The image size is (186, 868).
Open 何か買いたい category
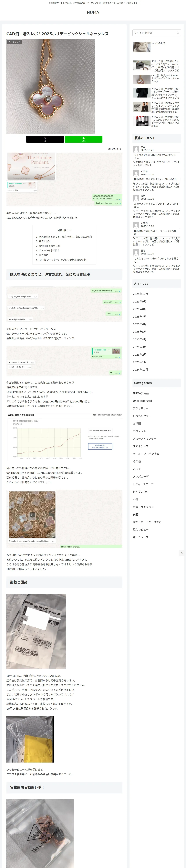click(141, 492)
